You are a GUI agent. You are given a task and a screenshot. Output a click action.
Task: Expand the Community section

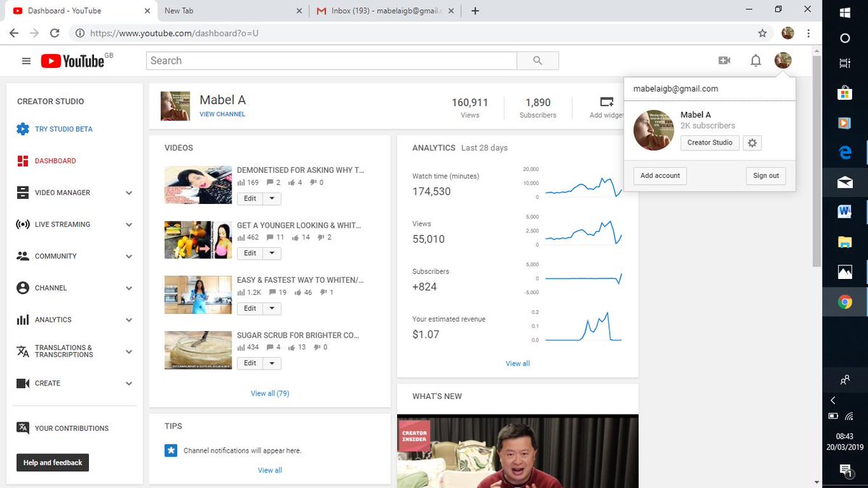click(129, 257)
